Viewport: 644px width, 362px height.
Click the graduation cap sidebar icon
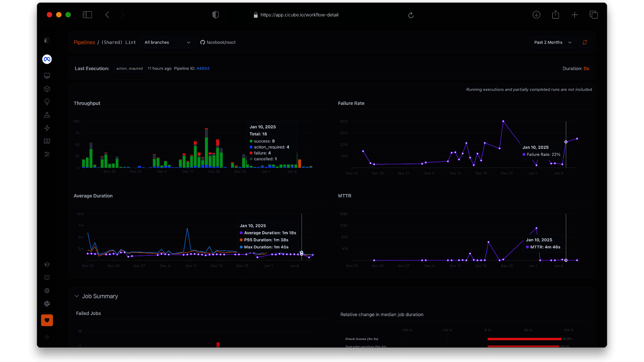(47, 264)
